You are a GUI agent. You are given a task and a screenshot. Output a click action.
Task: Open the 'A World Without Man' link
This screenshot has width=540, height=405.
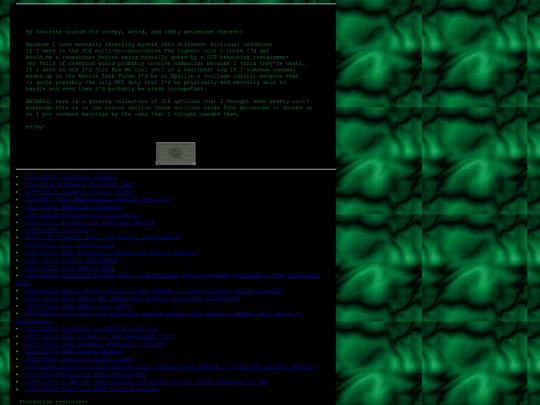click(79, 184)
